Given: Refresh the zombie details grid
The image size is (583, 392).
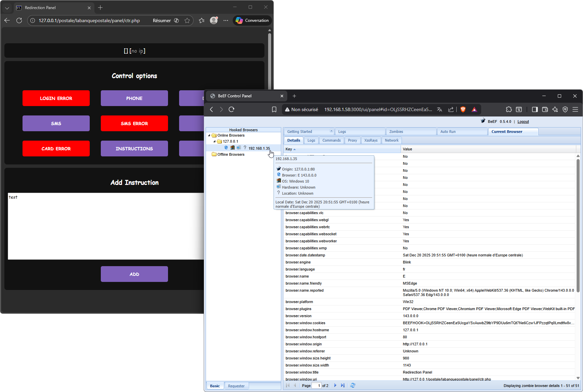Looking at the screenshot, I should (x=353, y=385).
